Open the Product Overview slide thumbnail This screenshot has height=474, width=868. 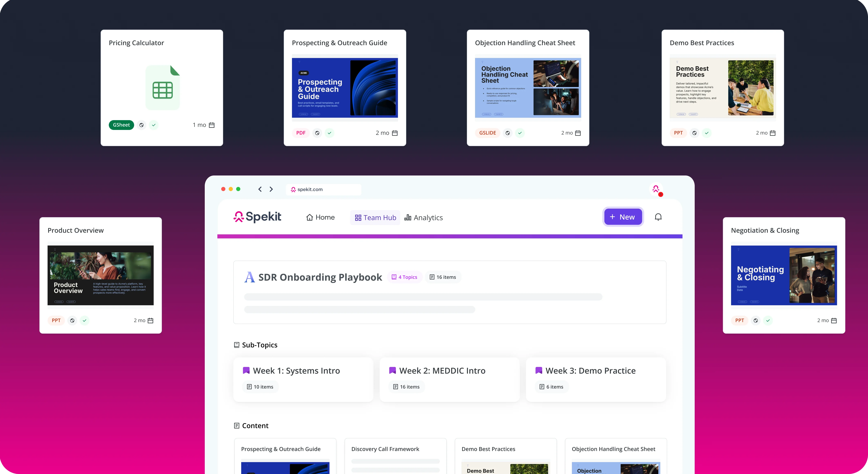click(x=100, y=275)
